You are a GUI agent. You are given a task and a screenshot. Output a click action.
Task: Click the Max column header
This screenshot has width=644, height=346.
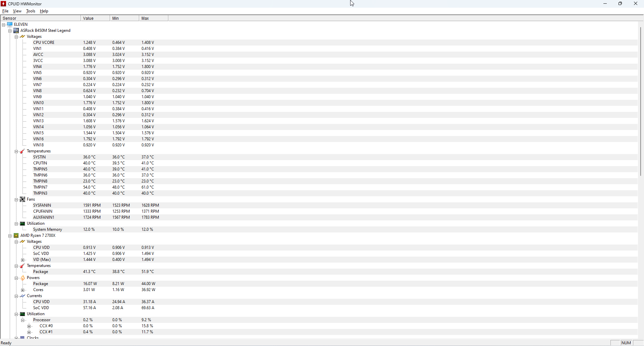(154, 18)
